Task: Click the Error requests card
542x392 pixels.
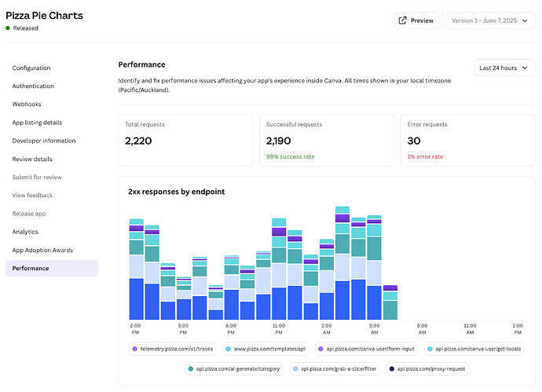Action: [467, 141]
